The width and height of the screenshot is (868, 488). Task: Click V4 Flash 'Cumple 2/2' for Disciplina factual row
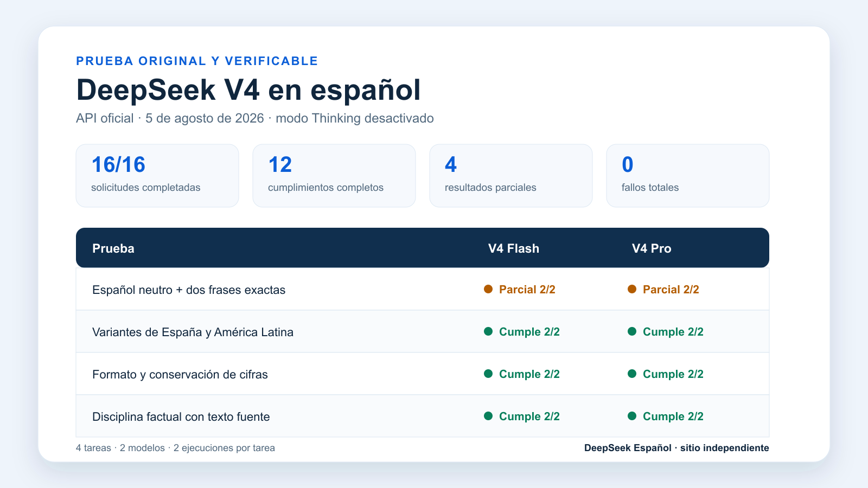point(522,416)
